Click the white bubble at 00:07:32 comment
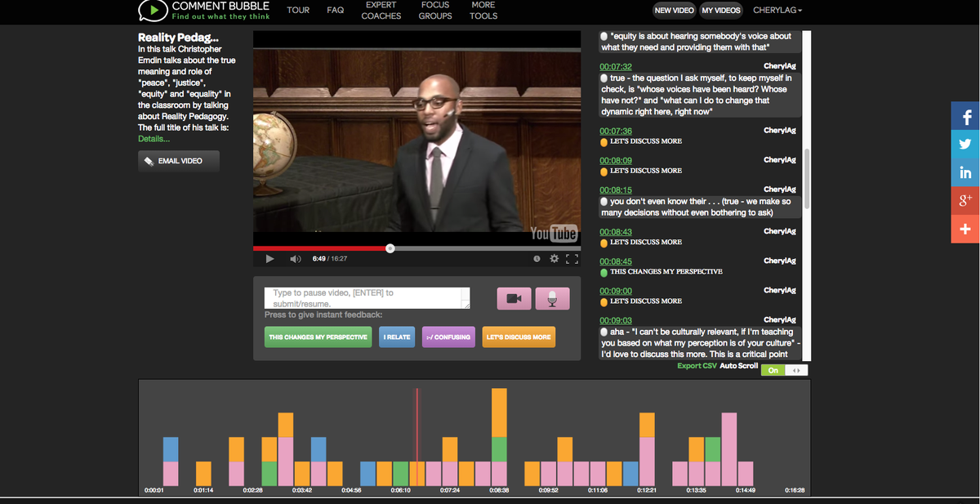The width and height of the screenshot is (980, 504). 604,78
